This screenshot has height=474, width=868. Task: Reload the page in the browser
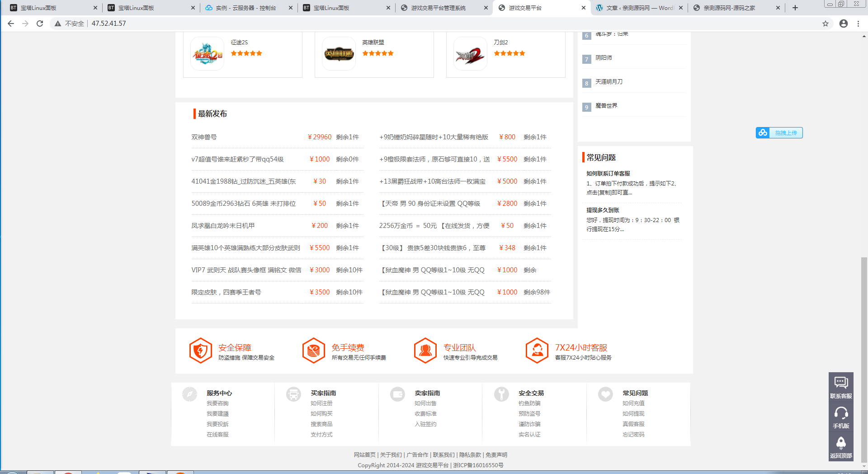[x=40, y=24]
